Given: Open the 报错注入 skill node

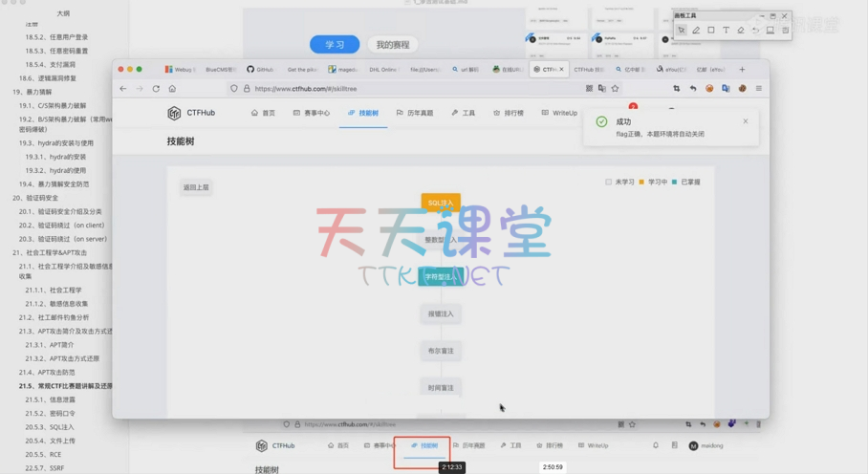Looking at the screenshot, I should (x=441, y=313).
